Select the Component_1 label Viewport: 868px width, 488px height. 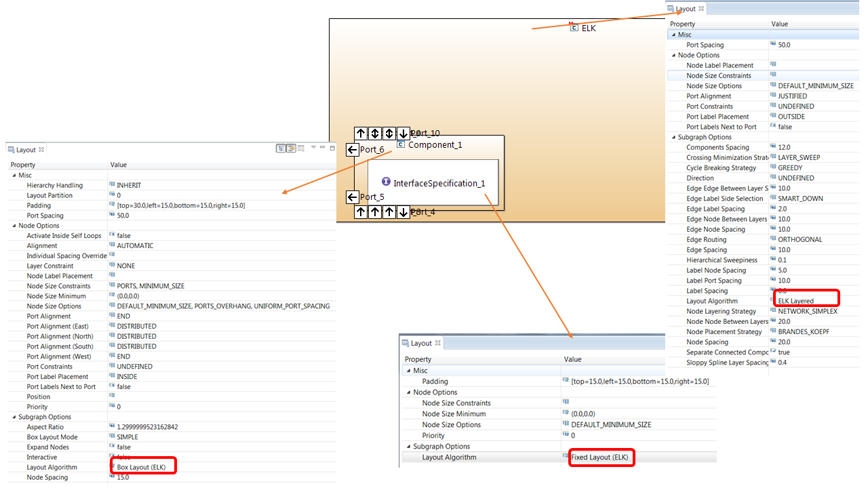pyautogui.click(x=435, y=145)
